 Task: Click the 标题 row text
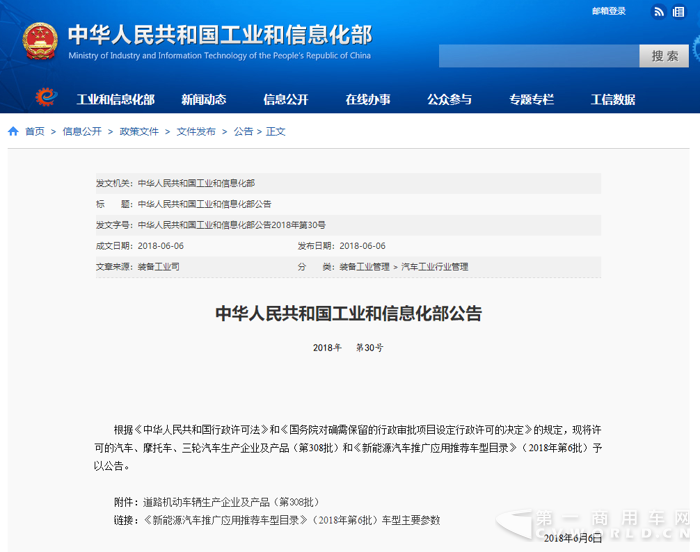pos(183,204)
